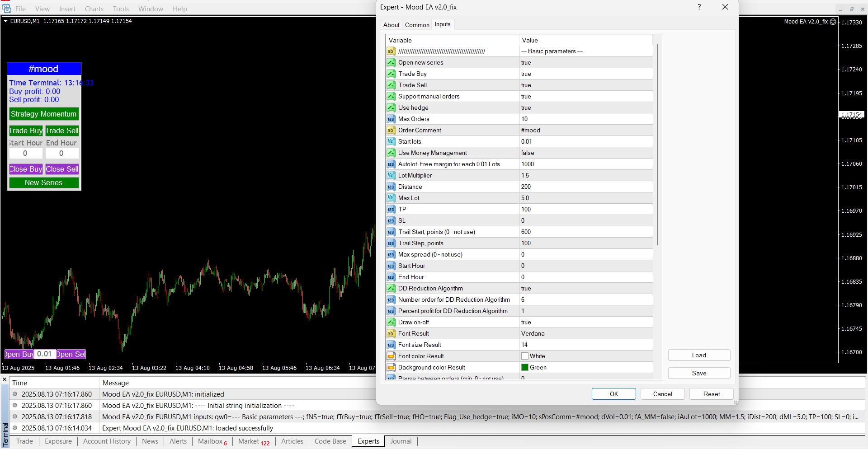Click the chart shift triangle near EURUSD,M1

coord(6,21)
